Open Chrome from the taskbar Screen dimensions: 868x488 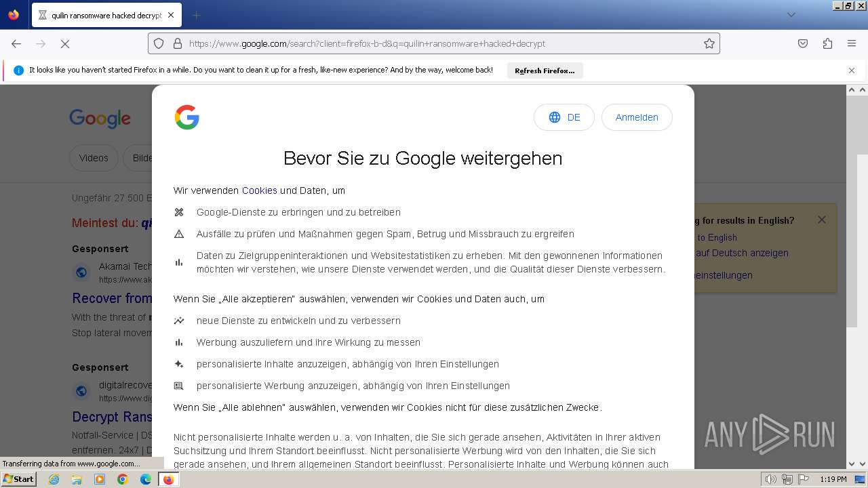coord(123,479)
